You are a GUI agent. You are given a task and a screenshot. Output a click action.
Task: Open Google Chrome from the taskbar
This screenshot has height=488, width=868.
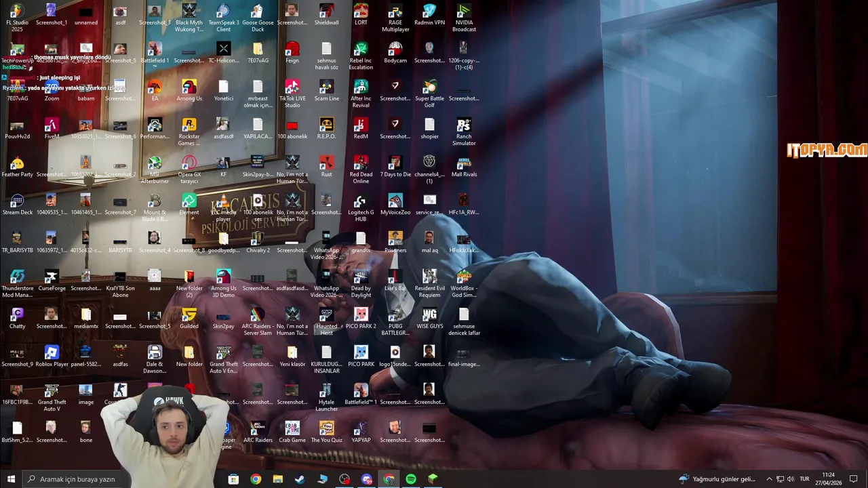256,479
